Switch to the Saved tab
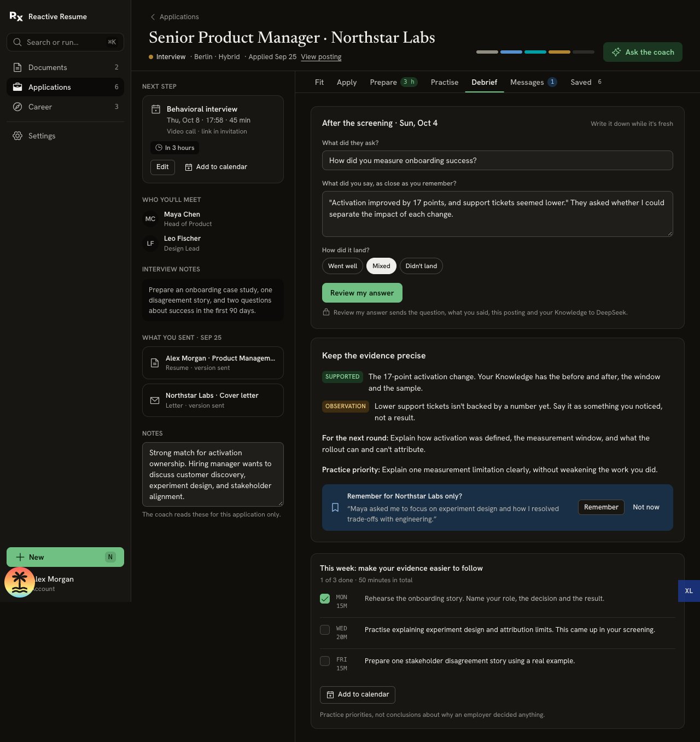Viewport: 700px width, 742px height. pyautogui.click(x=586, y=82)
